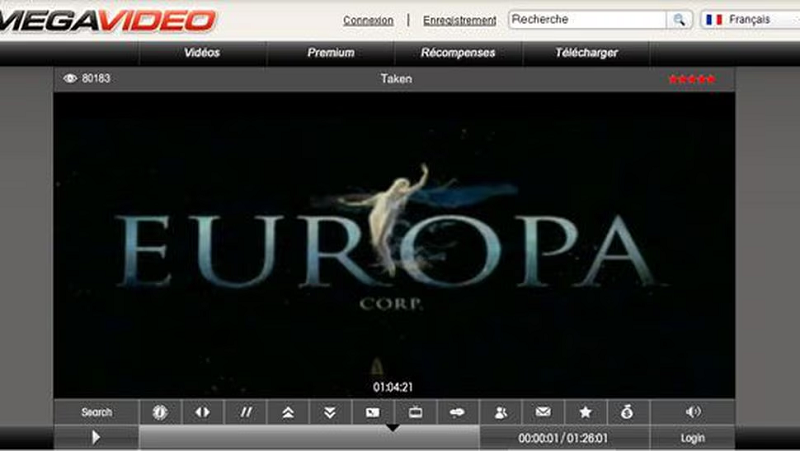
Task: Click the double up chevrons icon
Action: click(x=287, y=412)
